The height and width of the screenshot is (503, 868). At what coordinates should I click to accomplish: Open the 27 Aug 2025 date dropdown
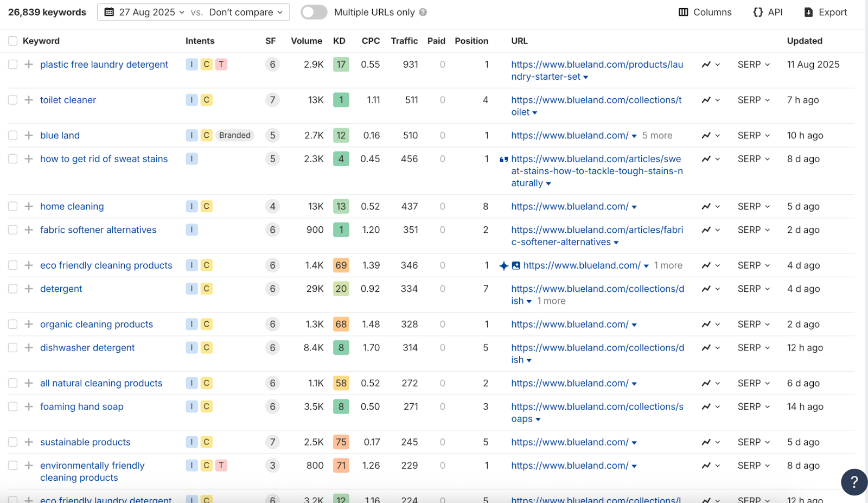point(145,12)
